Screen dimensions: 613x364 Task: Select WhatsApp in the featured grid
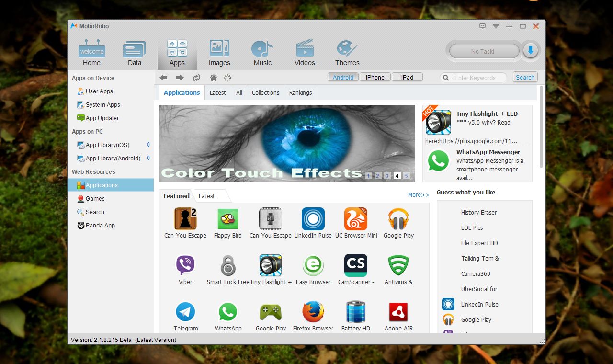tap(228, 317)
